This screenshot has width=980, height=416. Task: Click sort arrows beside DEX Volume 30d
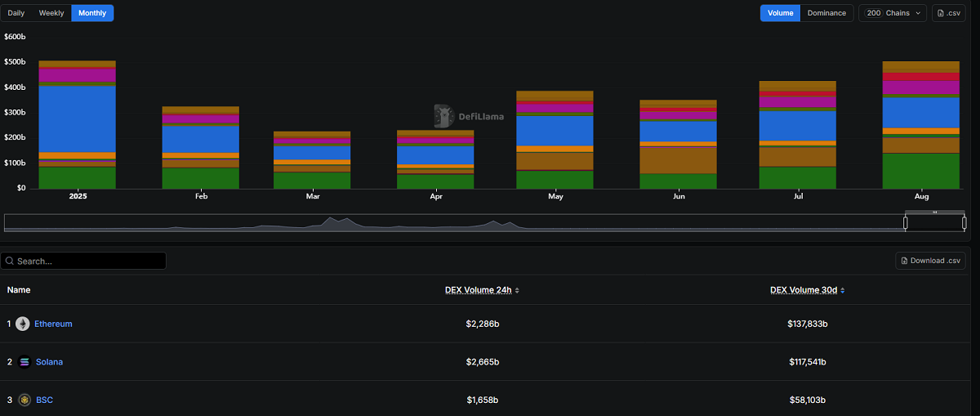(843, 290)
